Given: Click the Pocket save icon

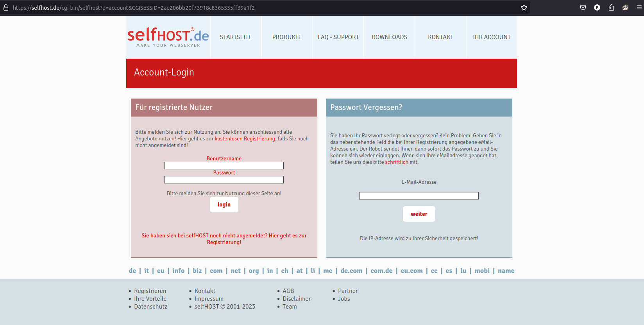Looking at the screenshot, I should click(583, 7).
